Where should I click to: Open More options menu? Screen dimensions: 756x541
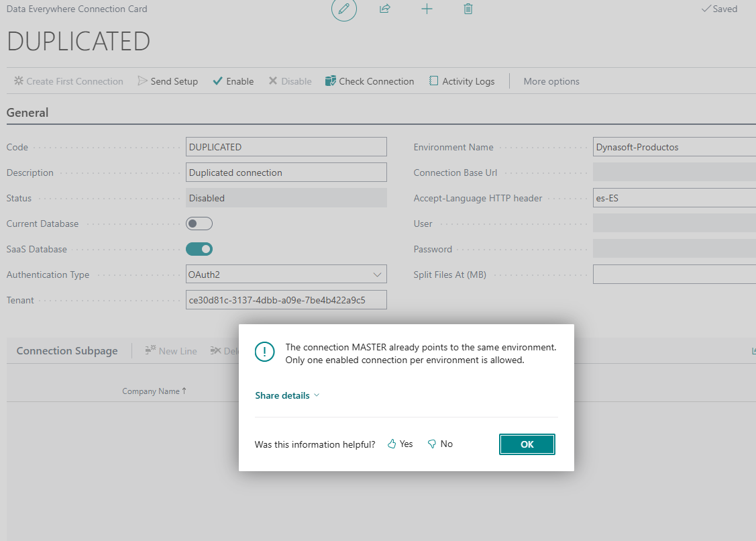[x=551, y=81]
